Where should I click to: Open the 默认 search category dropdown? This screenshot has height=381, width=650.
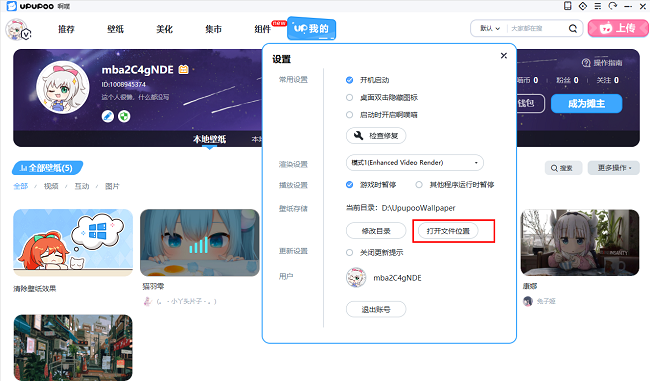coord(490,29)
